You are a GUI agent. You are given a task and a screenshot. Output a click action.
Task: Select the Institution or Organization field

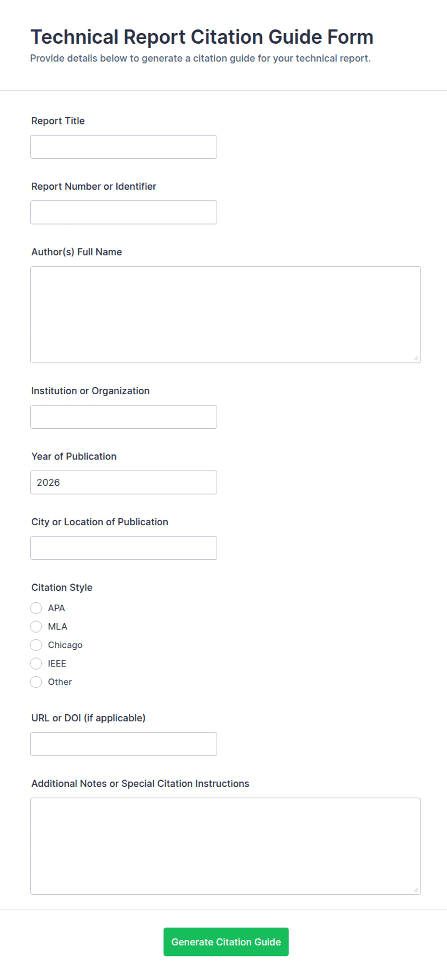pyautogui.click(x=124, y=417)
